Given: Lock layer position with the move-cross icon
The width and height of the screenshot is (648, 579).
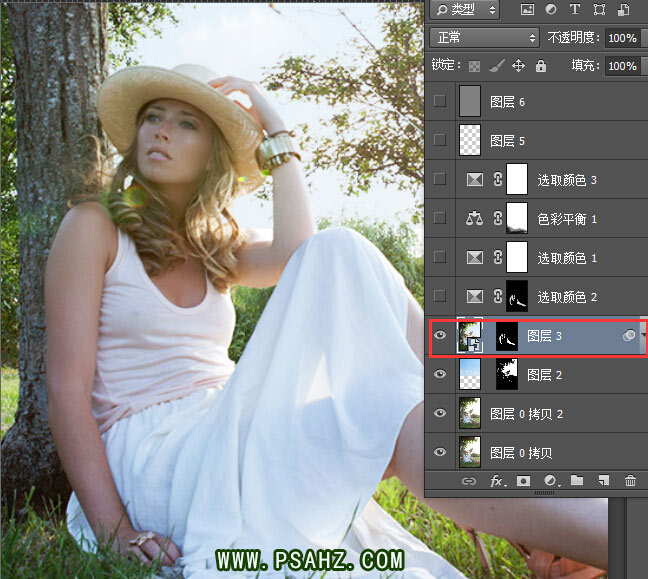Looking at the screenshot, I should pyautogui.click(x=518, y=66).
